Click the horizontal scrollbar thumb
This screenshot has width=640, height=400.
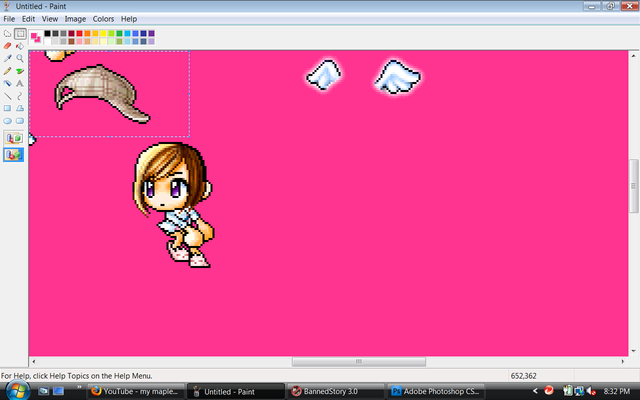[359, 362]
